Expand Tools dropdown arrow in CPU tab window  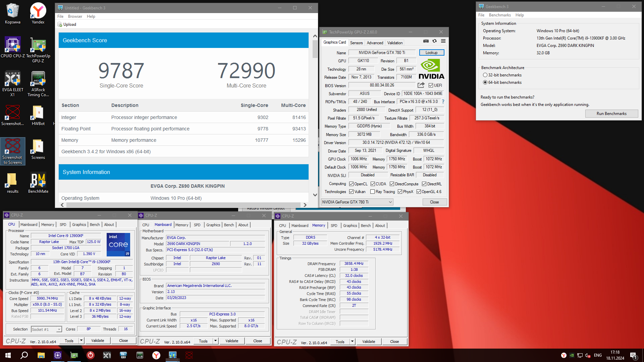pyautogui.click(x=81, y=341)
